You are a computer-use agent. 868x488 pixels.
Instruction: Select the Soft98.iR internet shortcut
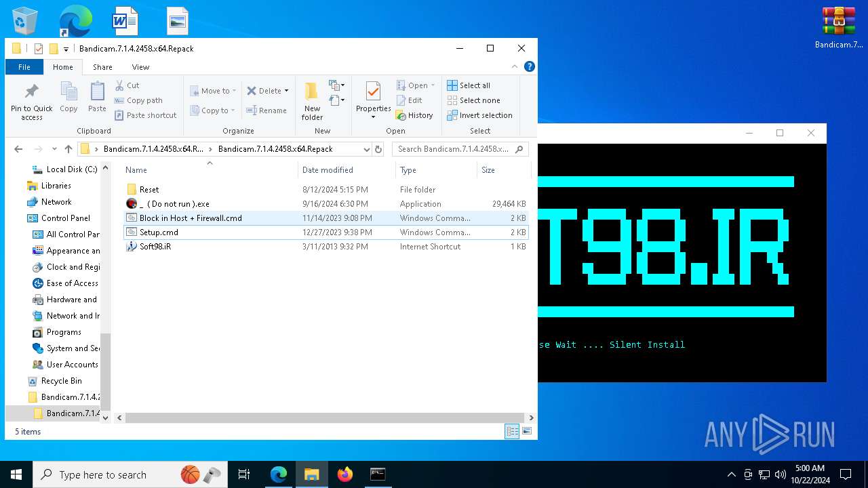(x=325, y=247)
